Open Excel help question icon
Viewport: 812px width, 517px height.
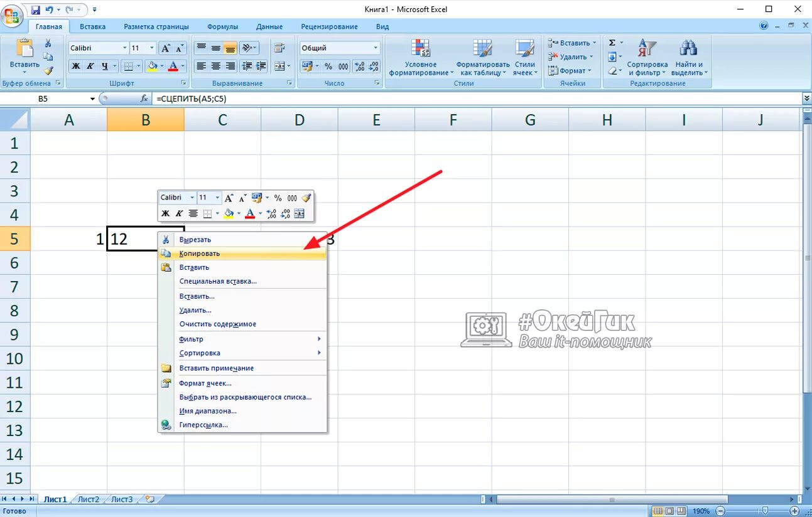[764, 26]
